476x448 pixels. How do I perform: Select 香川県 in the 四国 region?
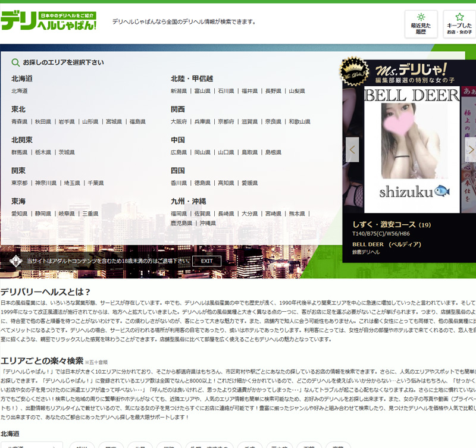pos(179,183)
